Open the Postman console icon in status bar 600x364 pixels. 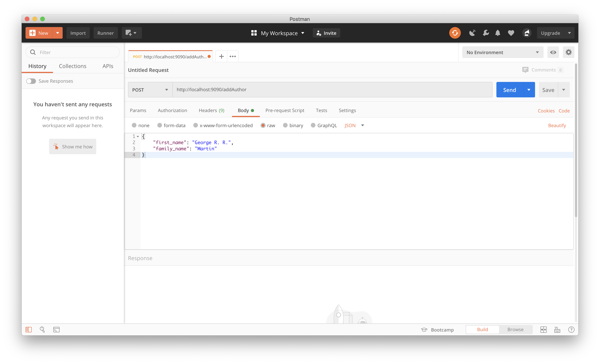click(56, 329)
